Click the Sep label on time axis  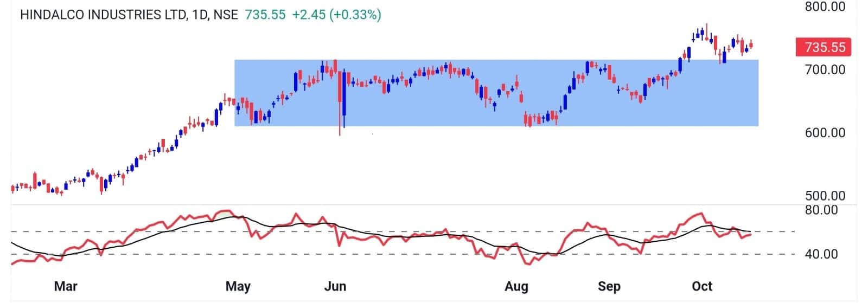tap(609, 286)
